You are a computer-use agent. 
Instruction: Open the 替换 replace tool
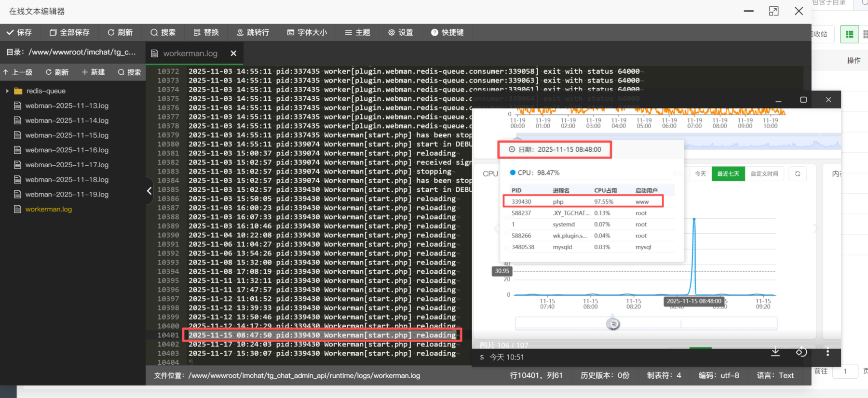[206, 32]
